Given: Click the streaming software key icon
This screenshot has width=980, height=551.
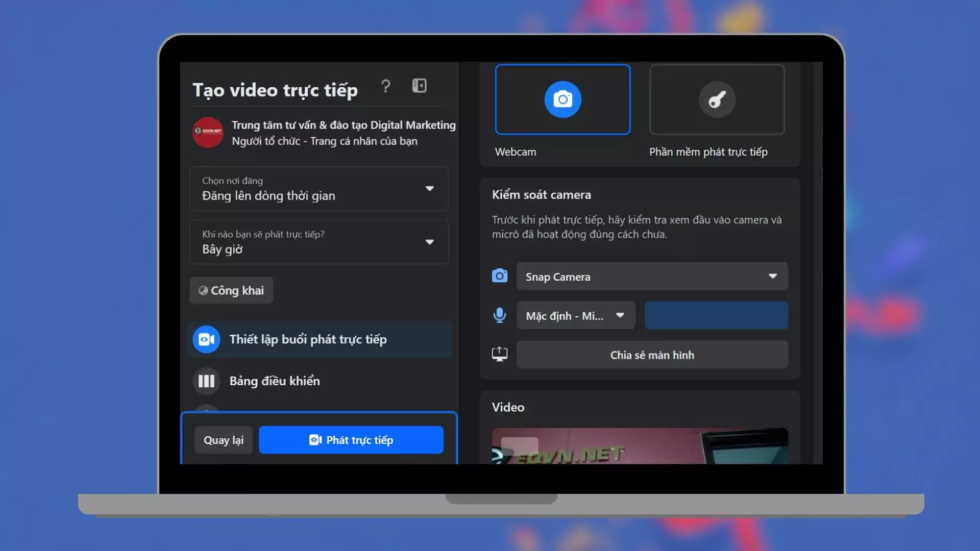Looking at the screenshot, I should (717, 99).
